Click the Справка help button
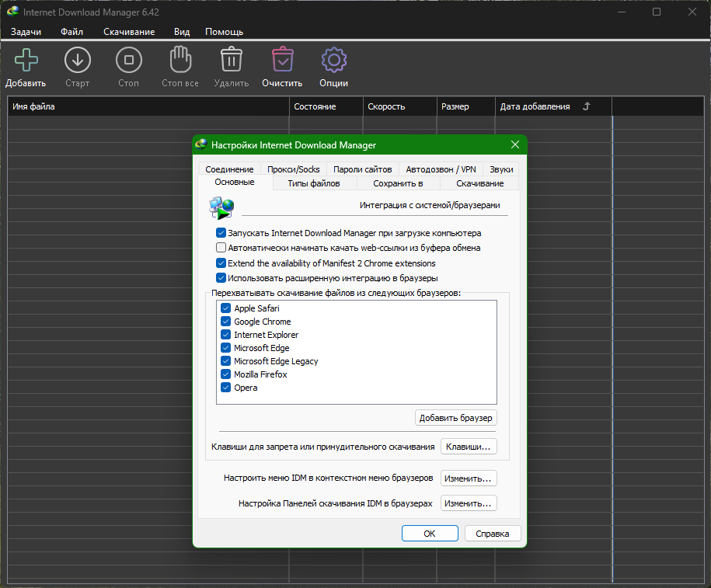Viewport: 711px width, 588px height. click(493, 534)
